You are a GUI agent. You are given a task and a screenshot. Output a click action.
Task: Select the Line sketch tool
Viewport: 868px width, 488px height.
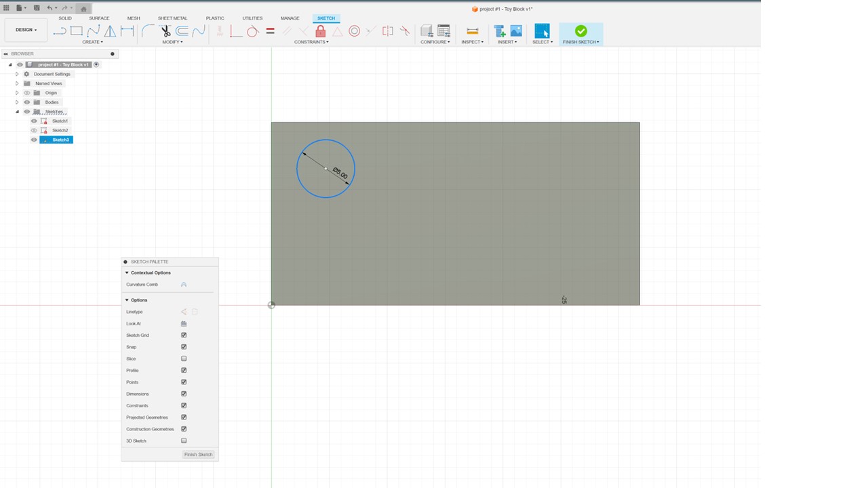click(x=60, y=31)
